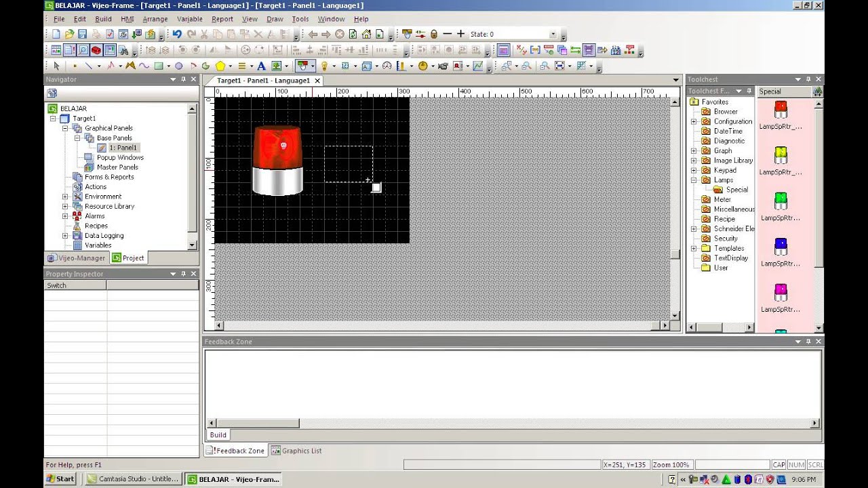Image resolution: width=868 pixels, height=488 pixels.
Task: Click the Windows Start button
Action: (60, 479)
